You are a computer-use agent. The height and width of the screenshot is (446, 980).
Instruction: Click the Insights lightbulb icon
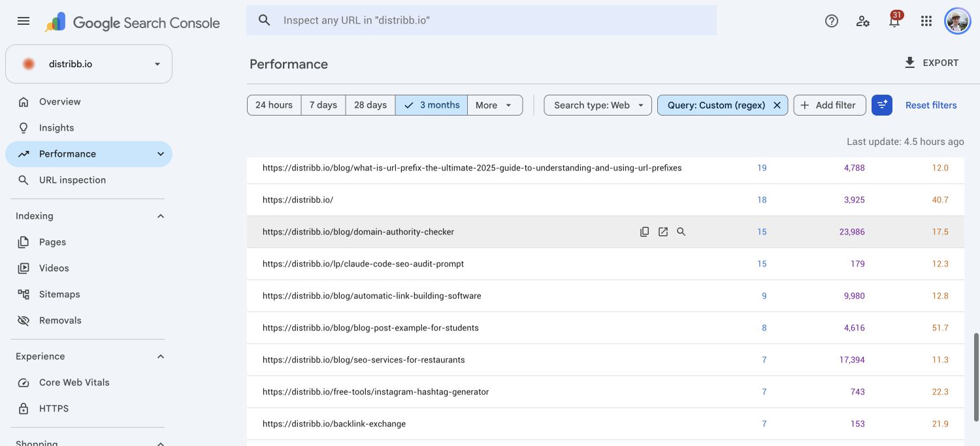click(24, 128)
